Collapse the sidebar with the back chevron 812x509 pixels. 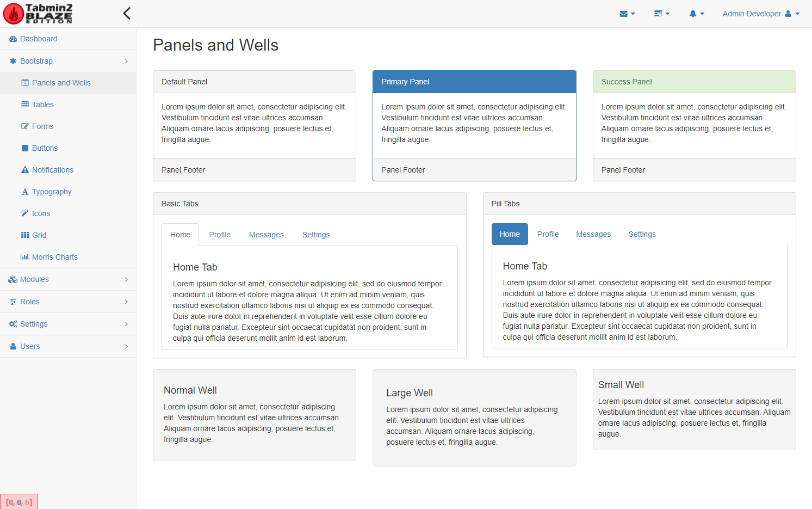pyautogui.click(x=127, y=14)
